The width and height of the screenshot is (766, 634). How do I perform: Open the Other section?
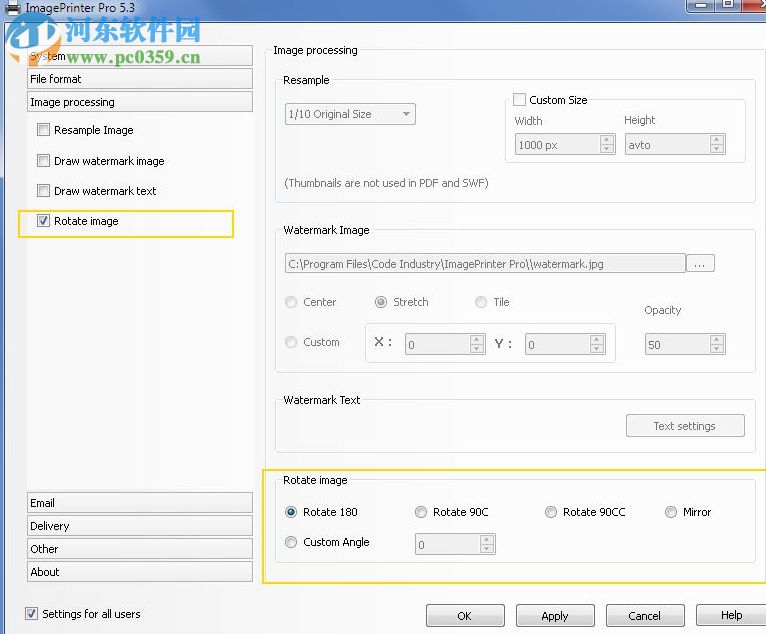pyautogui.click(x=140, y=549)
